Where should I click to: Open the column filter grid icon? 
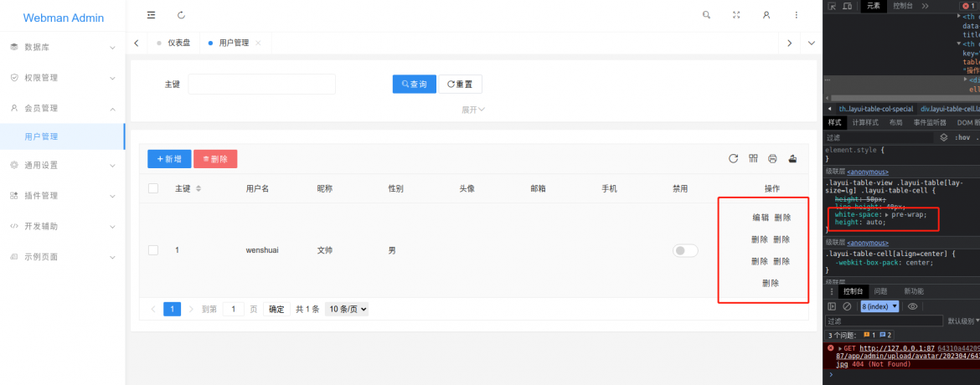click(753, 159)
